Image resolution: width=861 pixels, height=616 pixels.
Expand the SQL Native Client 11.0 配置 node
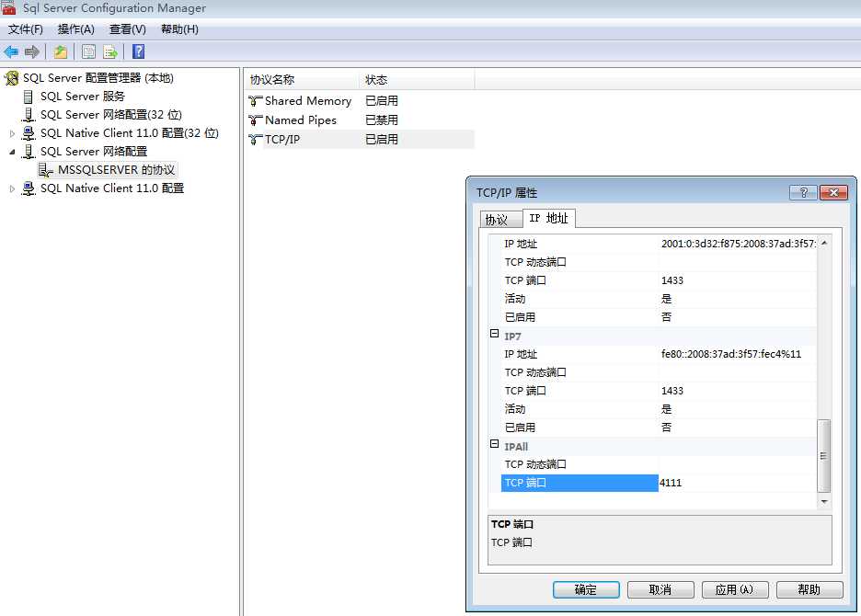coord(12,188)
